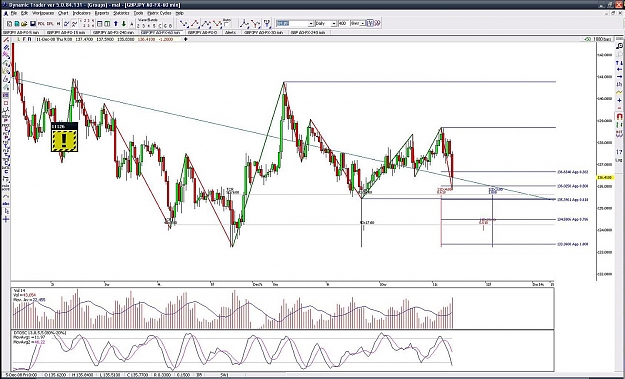Click the green down arrow icon
The height and width of the screenshot is (379, 625).
point(124,24)
